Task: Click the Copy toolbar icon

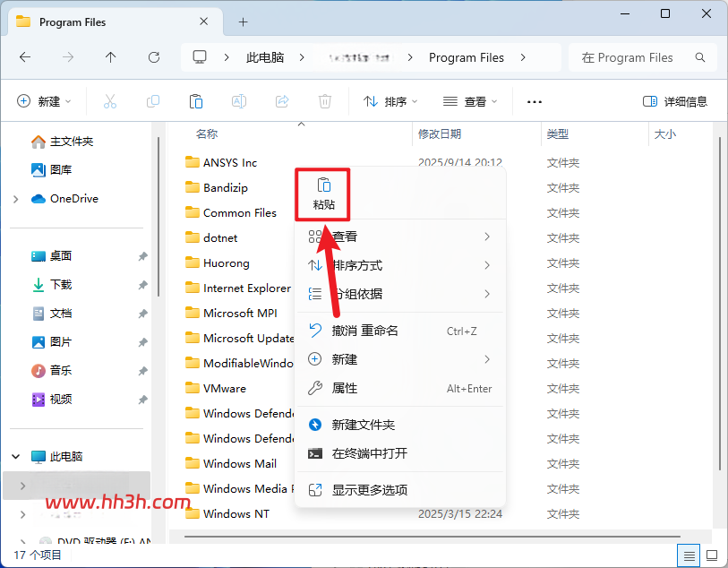Action: click(x=153, y=101)
